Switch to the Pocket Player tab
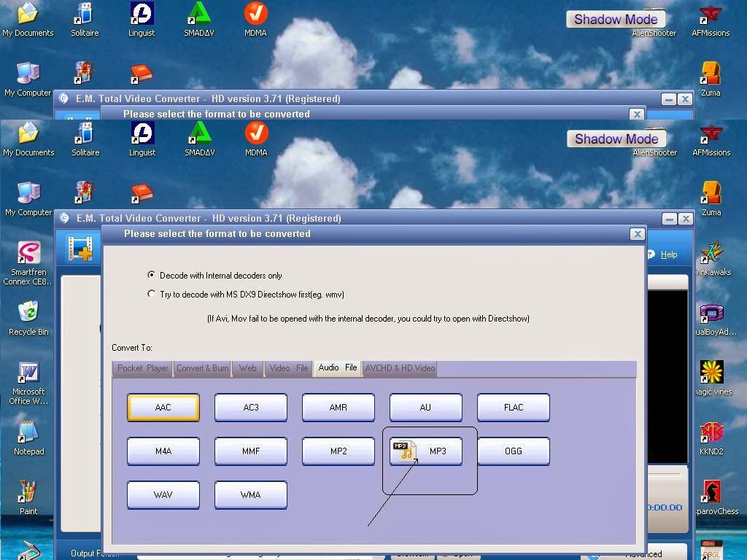747x560 pixels. point(142,368)
